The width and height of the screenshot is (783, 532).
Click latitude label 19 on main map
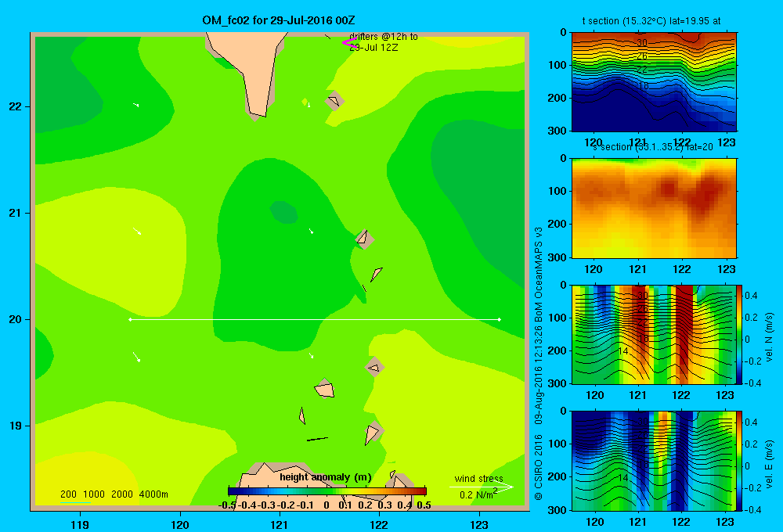tap(16, 426)
